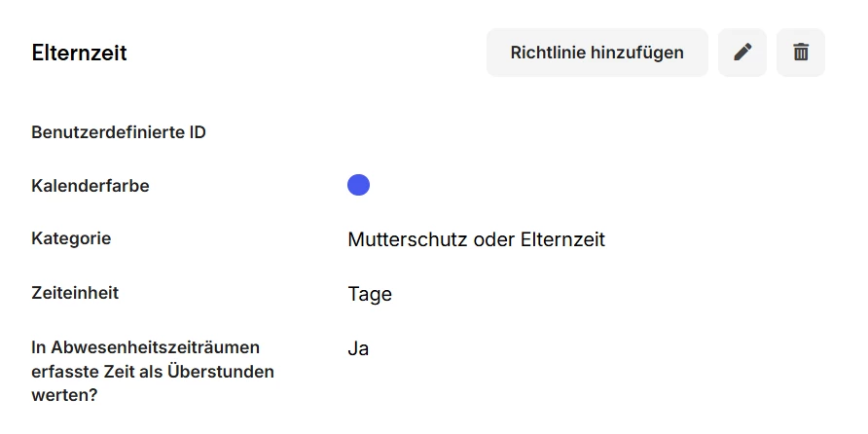
Task: Click the Überstunden question label
Action: (153, 371)
